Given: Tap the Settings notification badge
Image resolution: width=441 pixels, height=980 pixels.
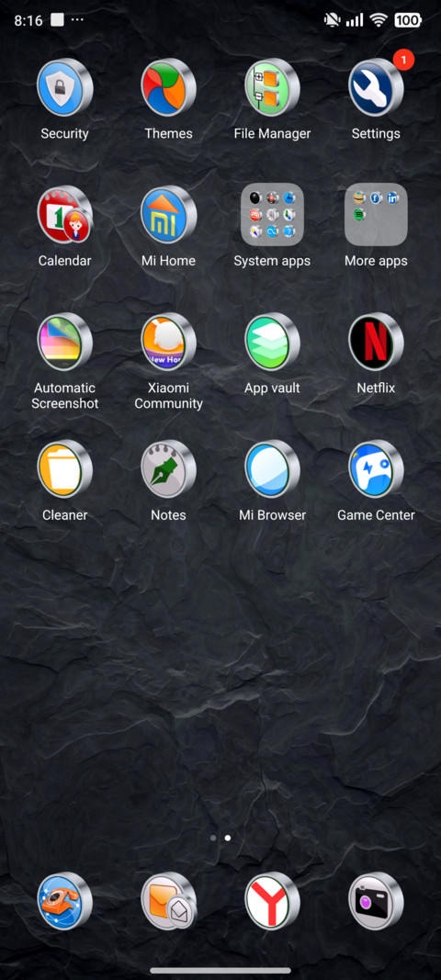Looking at the screenshot, I should pos(403,60).
